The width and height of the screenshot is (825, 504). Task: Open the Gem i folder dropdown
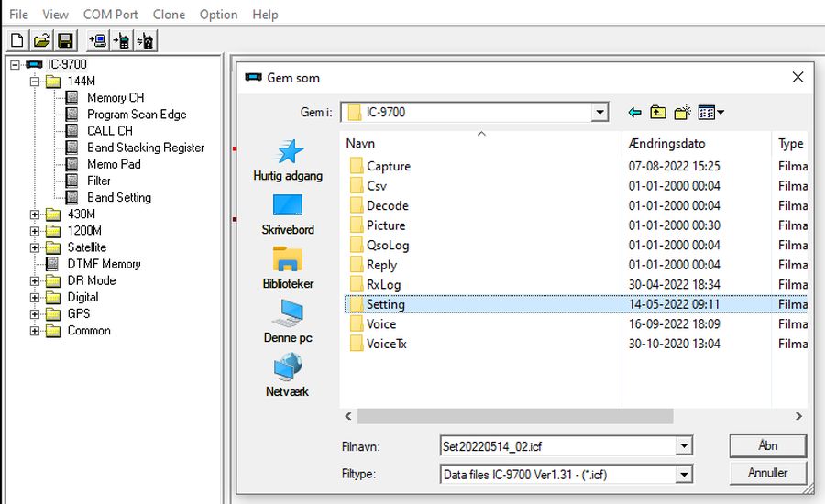click(x=599, y=112)
